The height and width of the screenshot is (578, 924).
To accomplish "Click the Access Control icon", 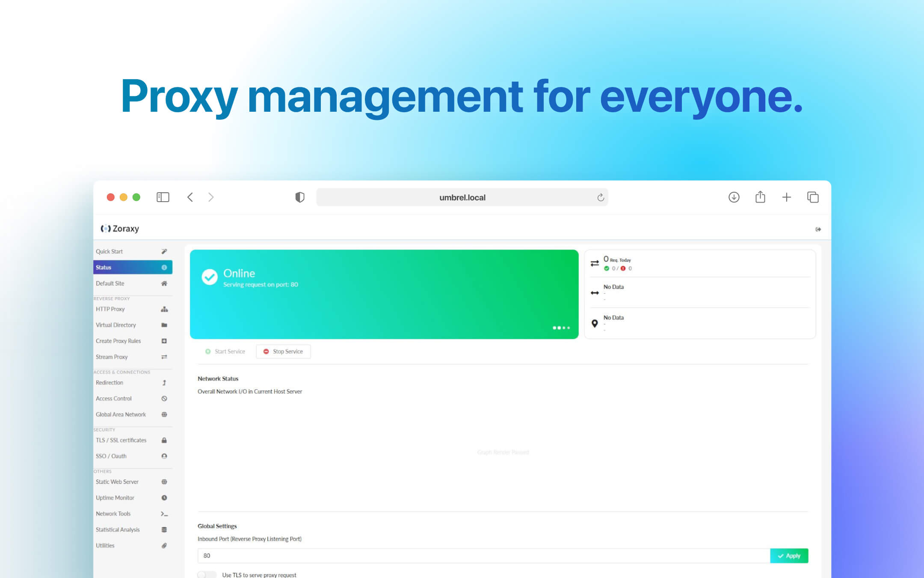I will point(164,399).
